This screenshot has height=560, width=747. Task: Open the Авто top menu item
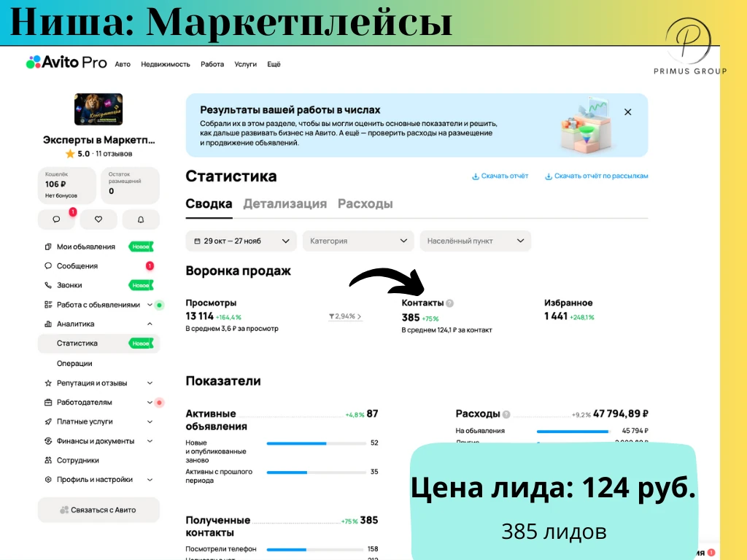coord(123,64)
